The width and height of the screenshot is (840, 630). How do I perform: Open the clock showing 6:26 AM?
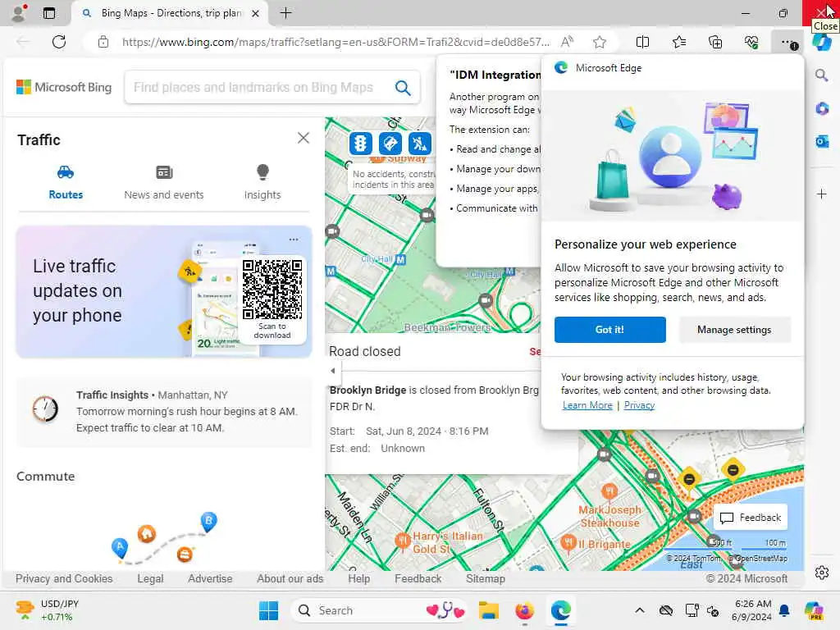tap(753, 610)
